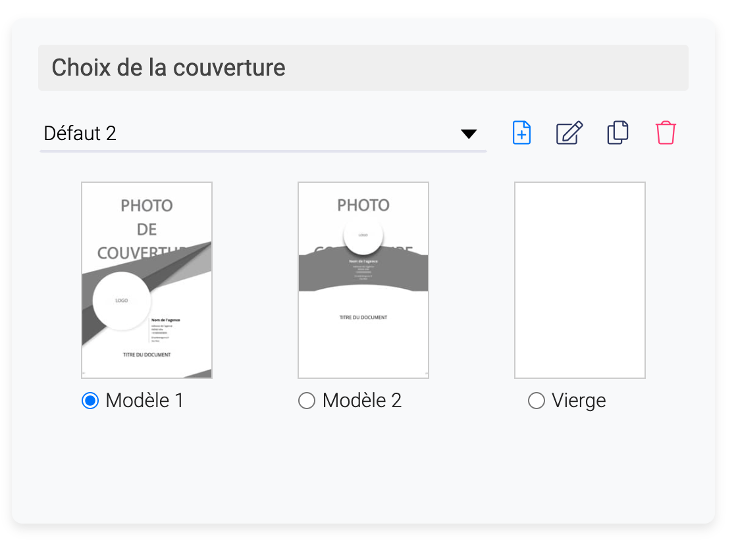Click the "Modèle 2" label text

click(362, 401)
